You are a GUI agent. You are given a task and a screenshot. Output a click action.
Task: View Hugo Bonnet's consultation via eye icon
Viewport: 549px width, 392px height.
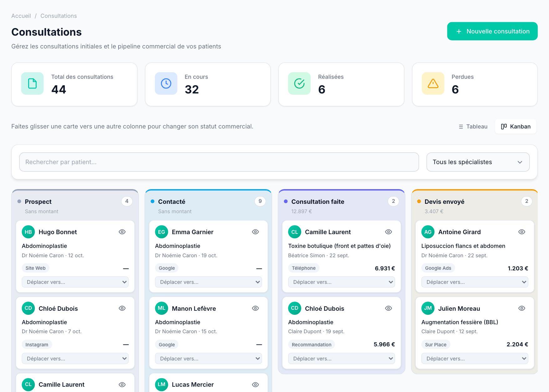tap(122, 232)
